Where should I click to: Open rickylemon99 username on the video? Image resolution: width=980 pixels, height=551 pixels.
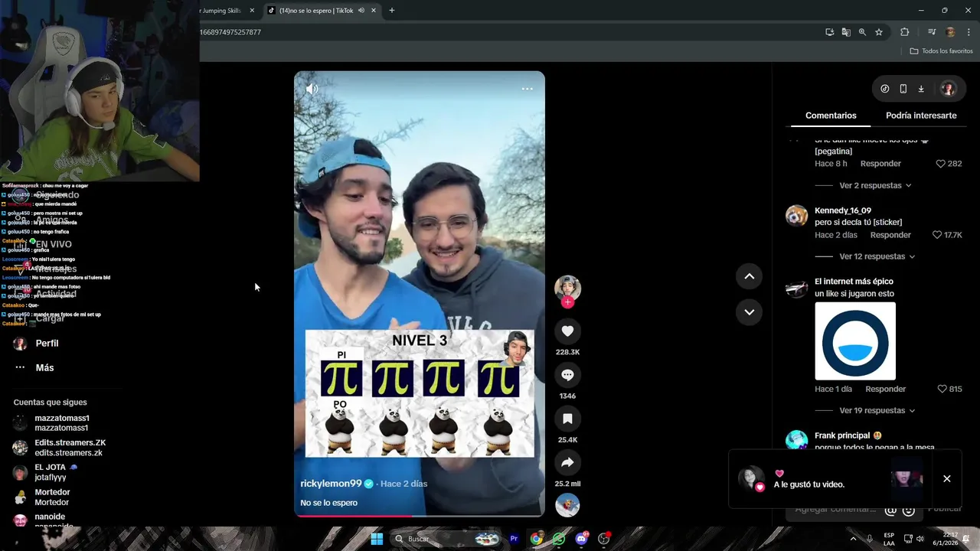tap(331, 484)
